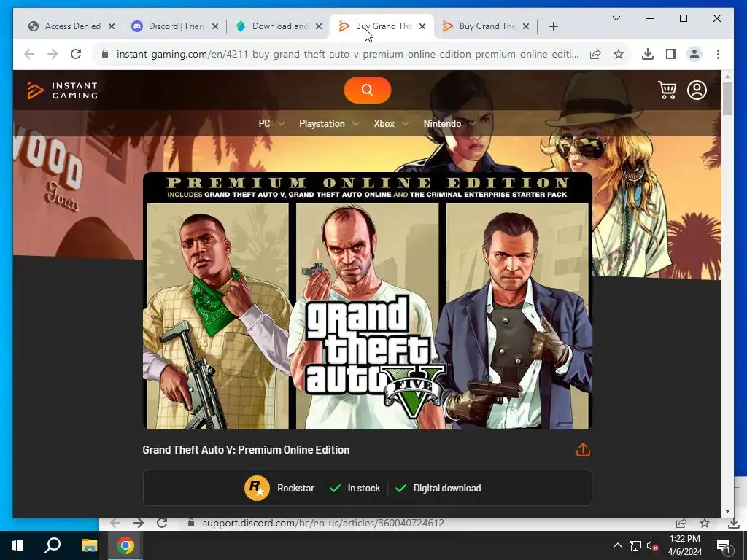Open Windows taskbar search
Viewport: 747px width, 560px height.
(53, 545)
